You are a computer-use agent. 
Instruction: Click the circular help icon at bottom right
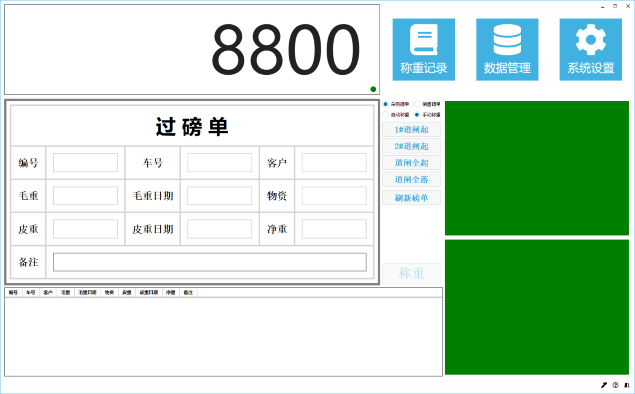(x=615, y=385)
